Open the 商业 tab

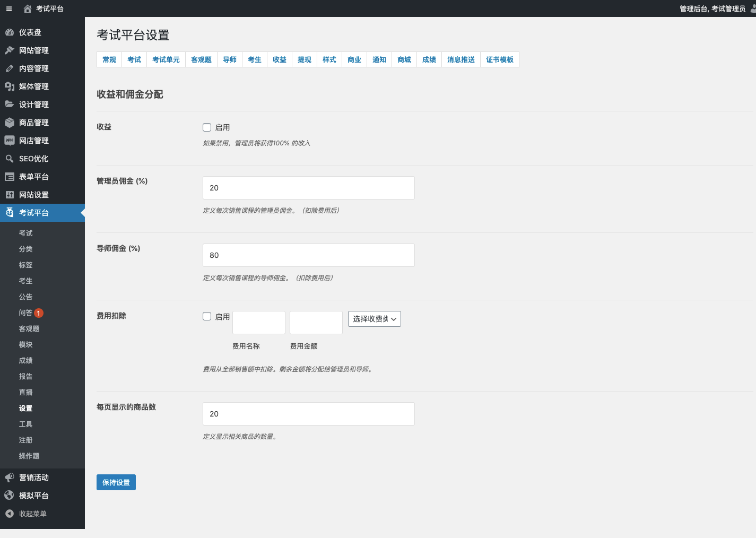coord(354,59)
